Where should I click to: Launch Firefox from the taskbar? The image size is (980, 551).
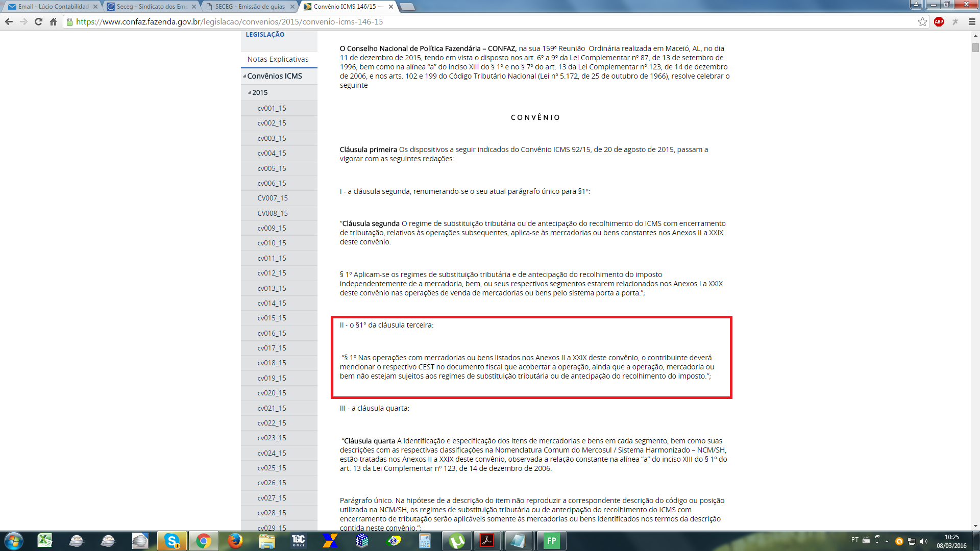[x=235, y=541]
